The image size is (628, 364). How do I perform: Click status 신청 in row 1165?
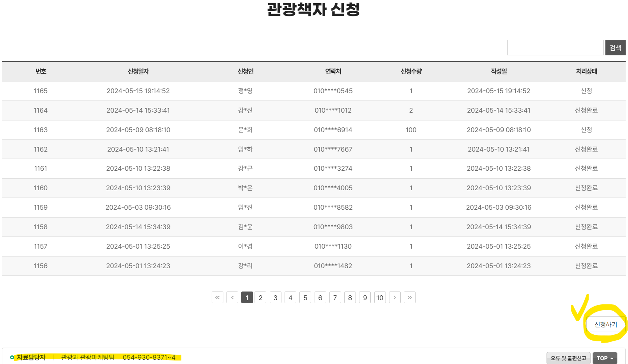pyautogui.click(x=587, y=91)
